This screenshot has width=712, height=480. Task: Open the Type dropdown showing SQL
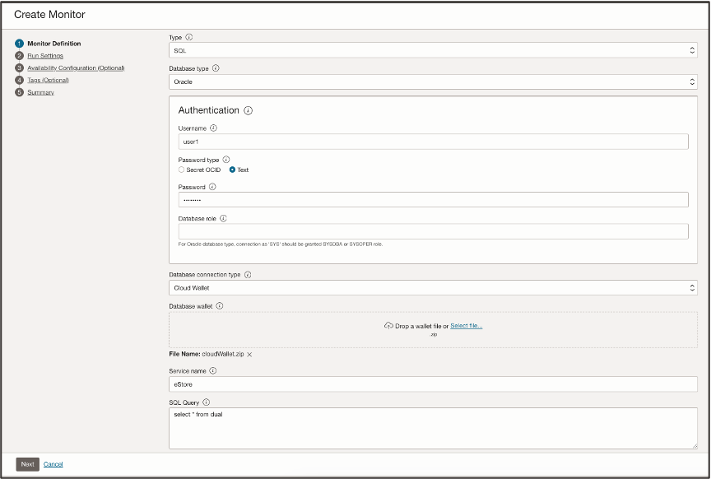click(x=432, y=50)
